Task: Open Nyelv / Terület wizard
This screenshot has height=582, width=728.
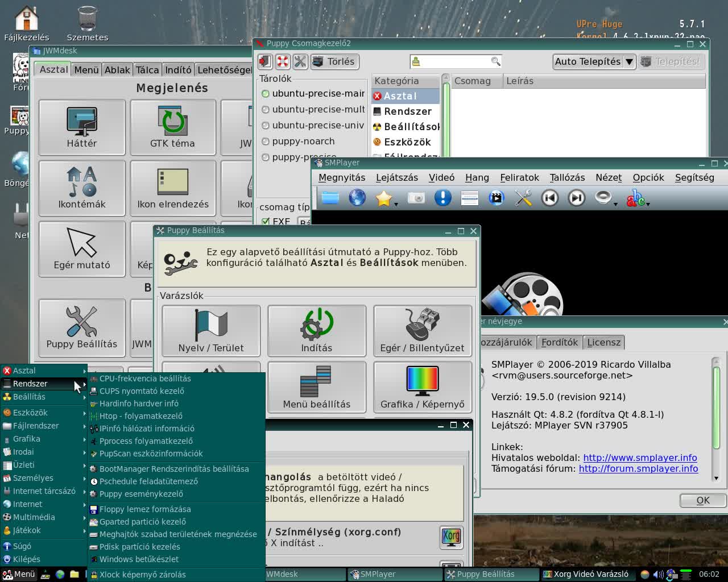Action: coord(211,331)
